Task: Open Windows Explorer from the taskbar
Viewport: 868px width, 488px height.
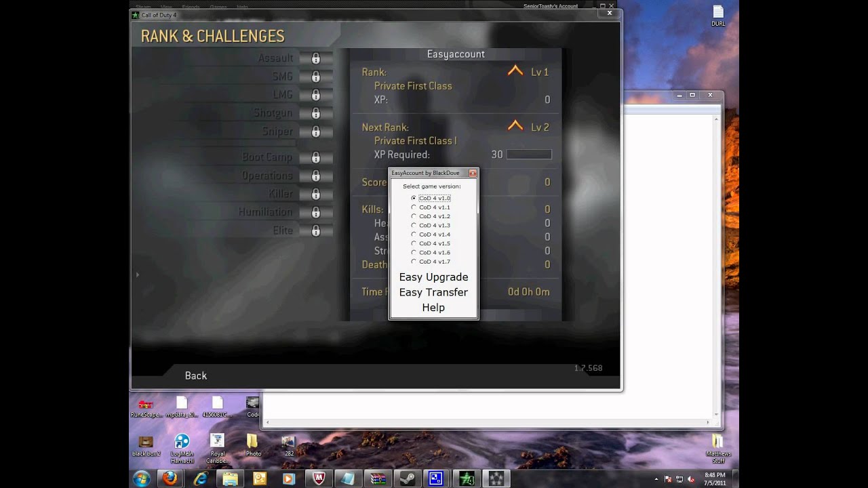Action: click(x=230, y=479)
